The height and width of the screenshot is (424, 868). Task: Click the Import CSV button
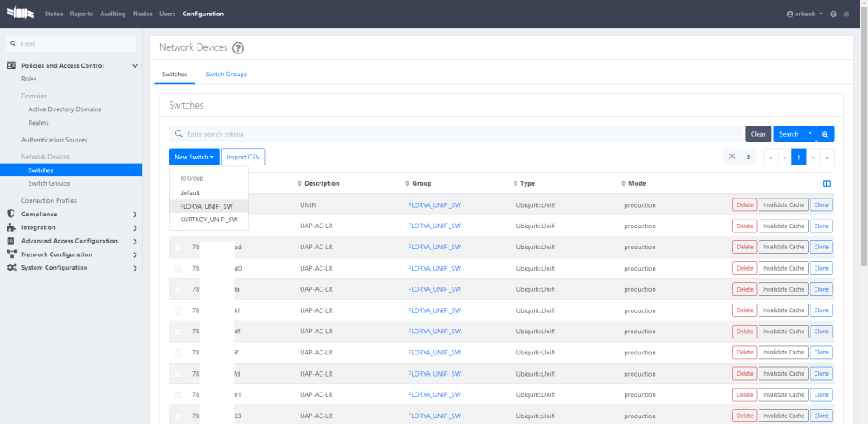243,157
